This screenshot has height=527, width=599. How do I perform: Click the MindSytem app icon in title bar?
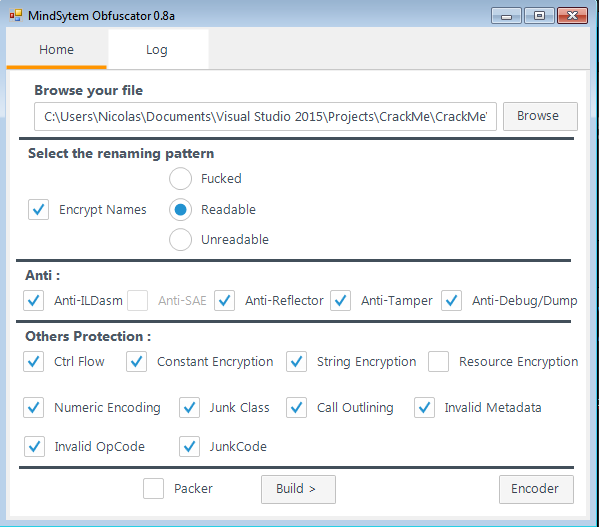click(x=16, y=16)
